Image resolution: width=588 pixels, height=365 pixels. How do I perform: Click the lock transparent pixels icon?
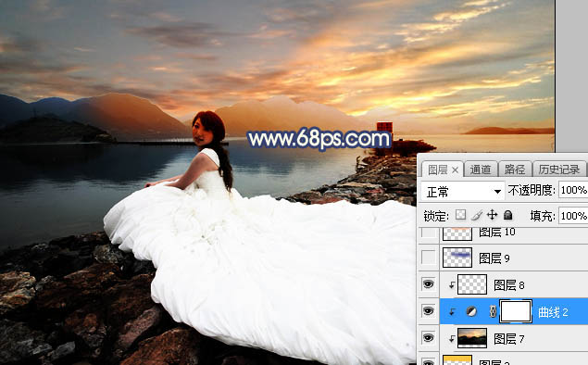pos(460,215)
